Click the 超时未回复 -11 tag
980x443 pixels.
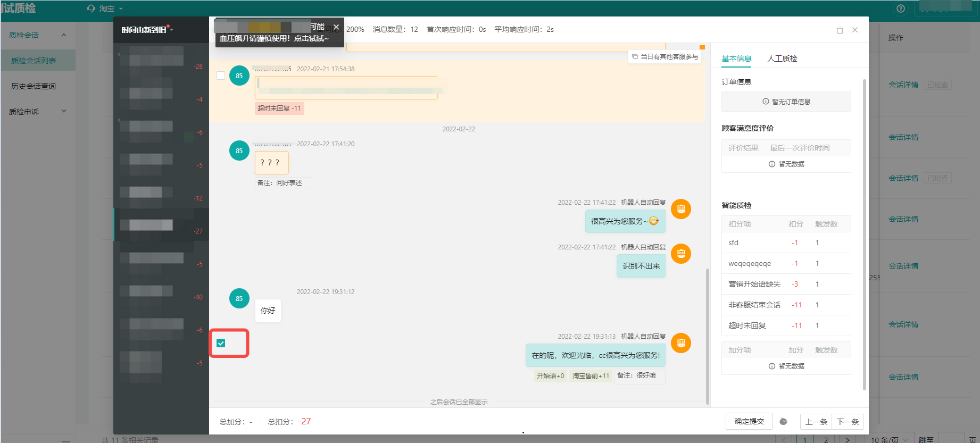click(x=279, y=108)
